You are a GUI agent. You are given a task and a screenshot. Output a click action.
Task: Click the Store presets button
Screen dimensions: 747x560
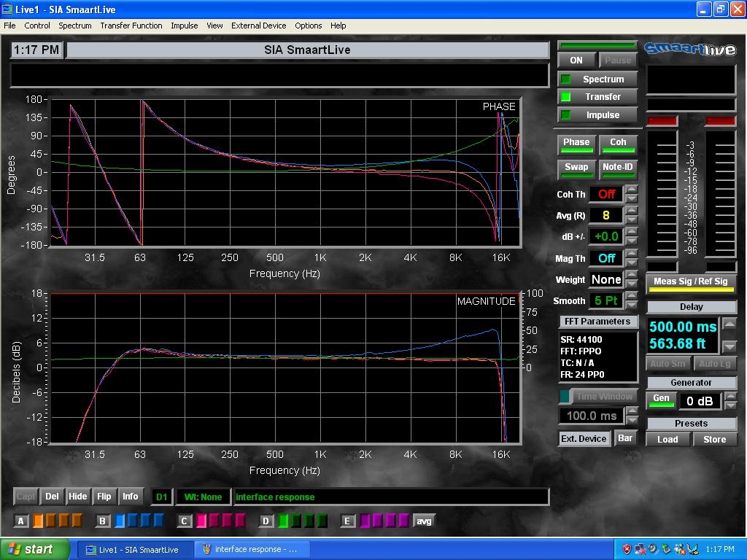(715, 440)
